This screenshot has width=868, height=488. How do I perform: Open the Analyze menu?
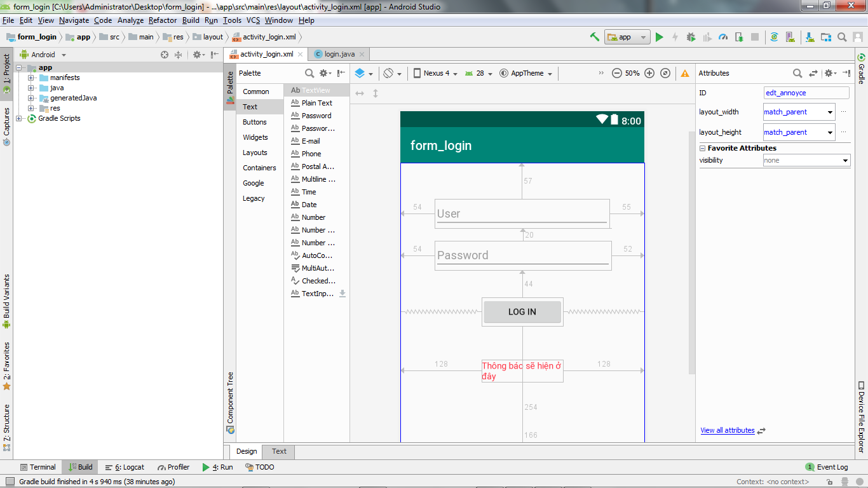tap(131, 20)
